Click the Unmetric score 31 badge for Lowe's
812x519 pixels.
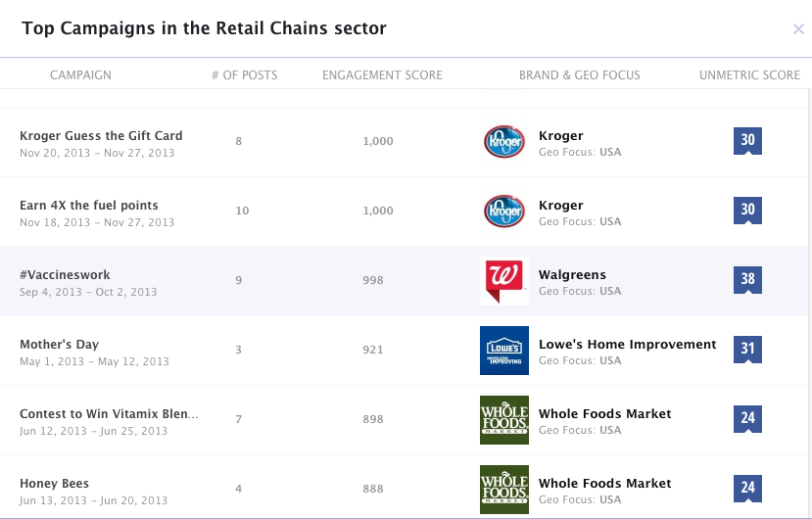click(747, 350)
